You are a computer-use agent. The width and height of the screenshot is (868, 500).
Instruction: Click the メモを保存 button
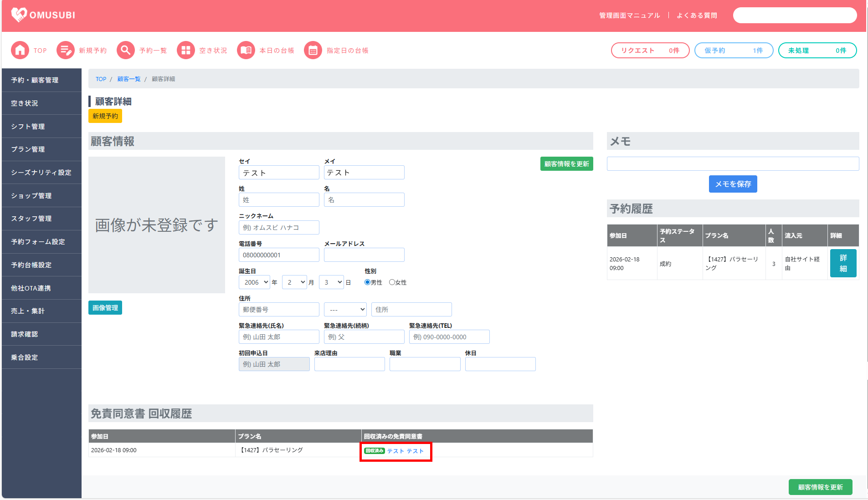pyautogui.click(x=733, y=184)
